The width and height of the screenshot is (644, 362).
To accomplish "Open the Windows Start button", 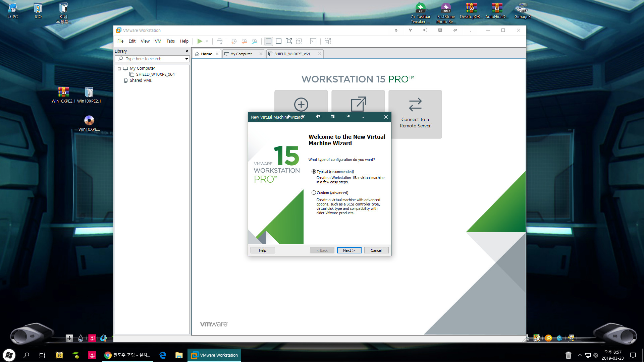I will pyautogui.click(x=9, y=355).
